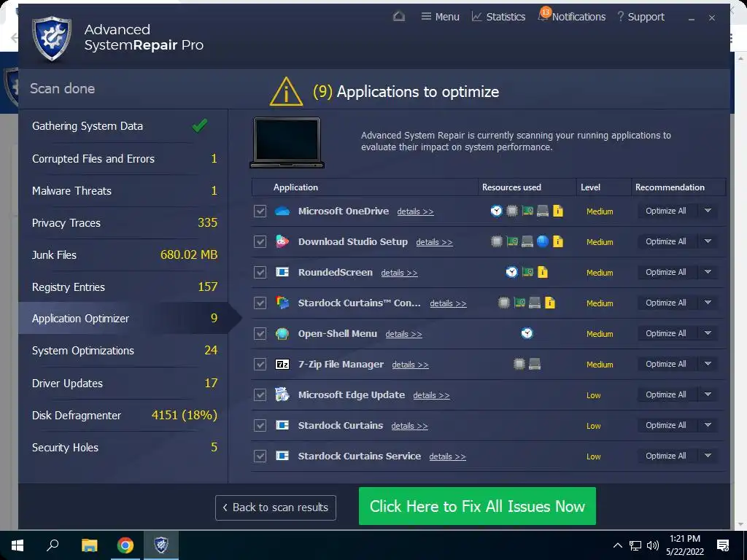
Task: Select Security Holes in the sidebar
Action: (x=124, y=448)
